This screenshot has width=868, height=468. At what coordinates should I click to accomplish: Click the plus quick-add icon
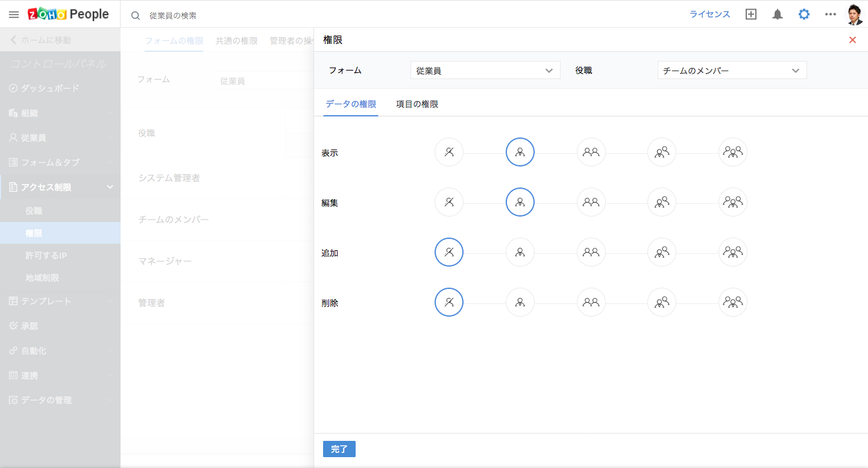[751, 14]
